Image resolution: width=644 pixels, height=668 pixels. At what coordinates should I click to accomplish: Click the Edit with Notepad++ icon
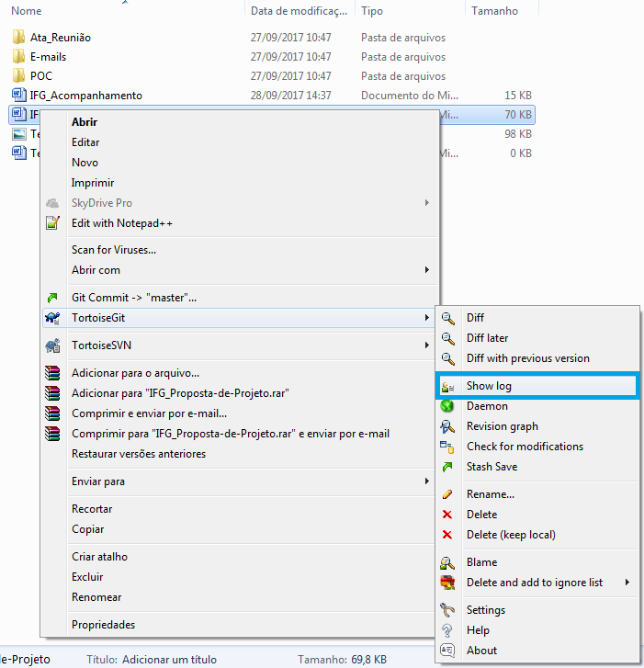pos(53,223)
